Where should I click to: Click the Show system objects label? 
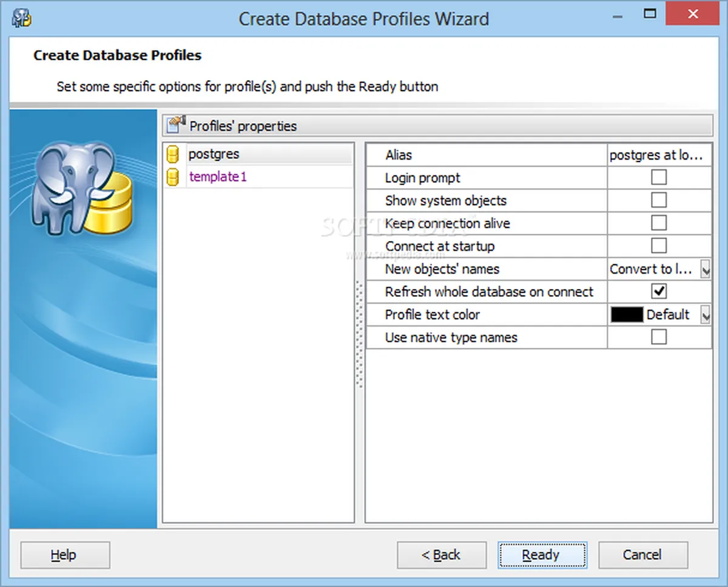coord(446,201)
